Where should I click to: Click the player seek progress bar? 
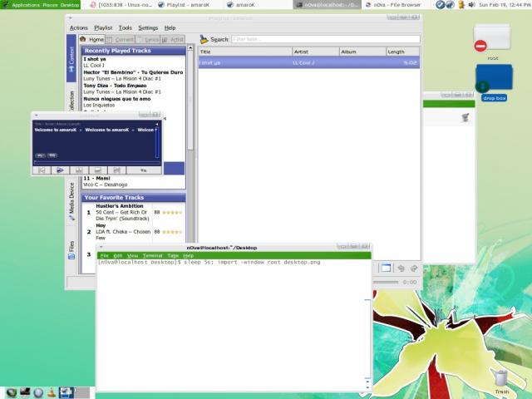(96, 162)
